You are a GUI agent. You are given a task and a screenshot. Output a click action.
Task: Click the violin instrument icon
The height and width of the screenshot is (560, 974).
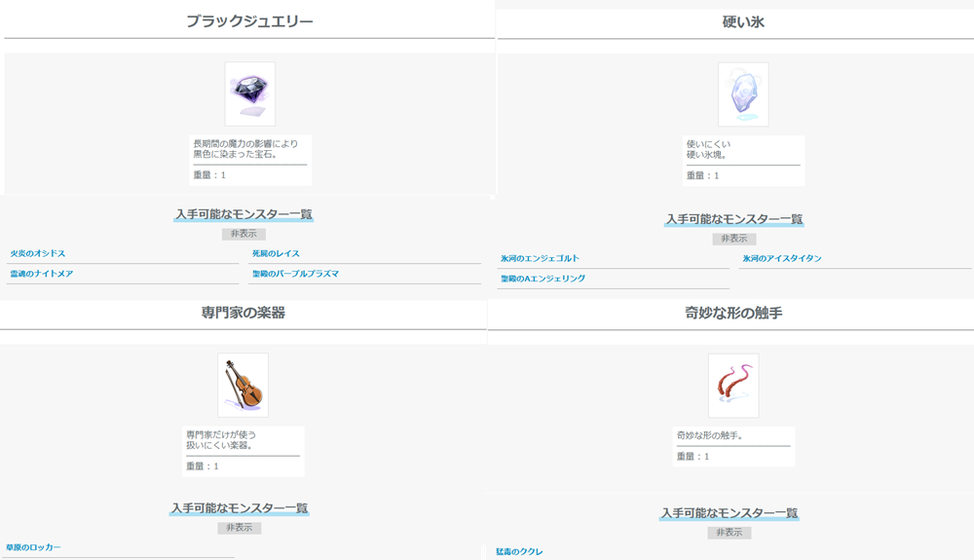coord(243,385)
